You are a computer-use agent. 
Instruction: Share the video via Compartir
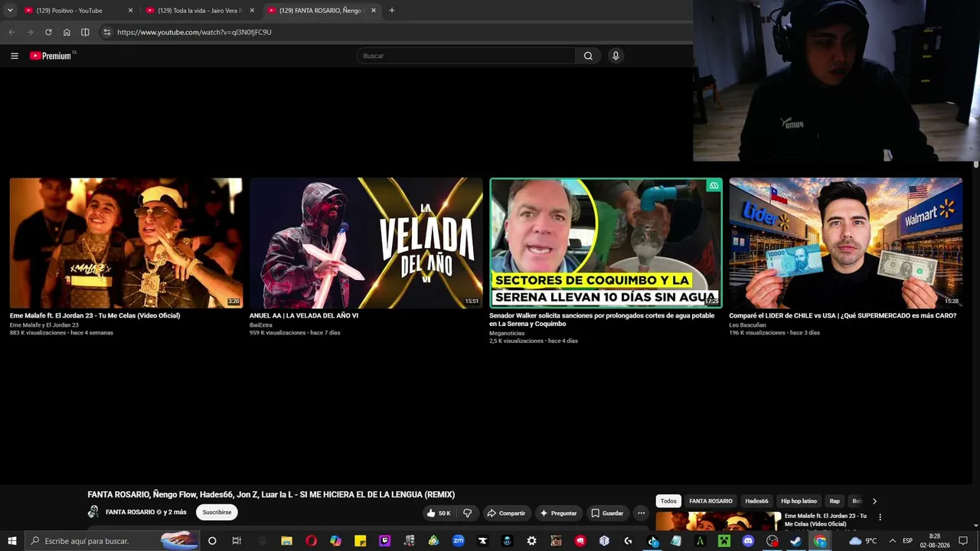click(507, 513)
